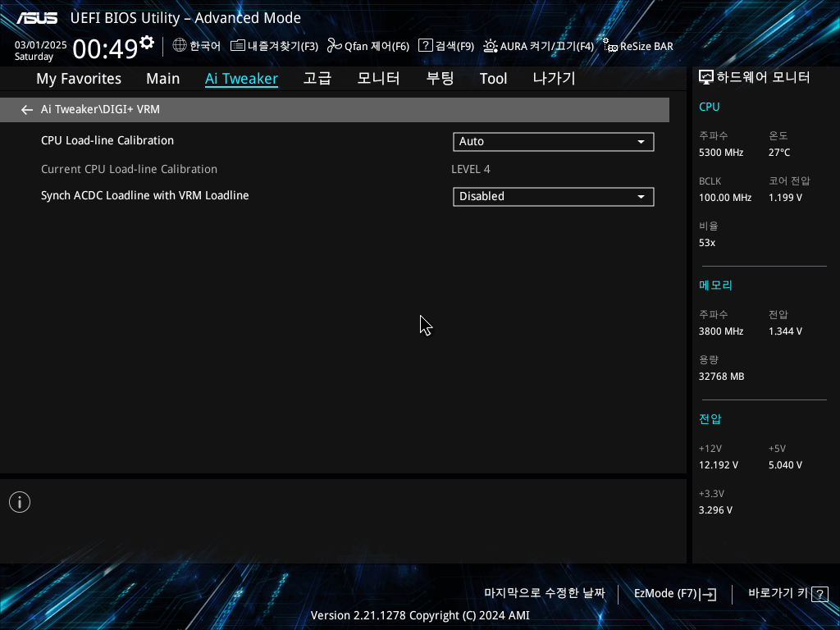Click the Ai Tweaker\DIGI+ VRM breadcrumb text

point(100,109)
